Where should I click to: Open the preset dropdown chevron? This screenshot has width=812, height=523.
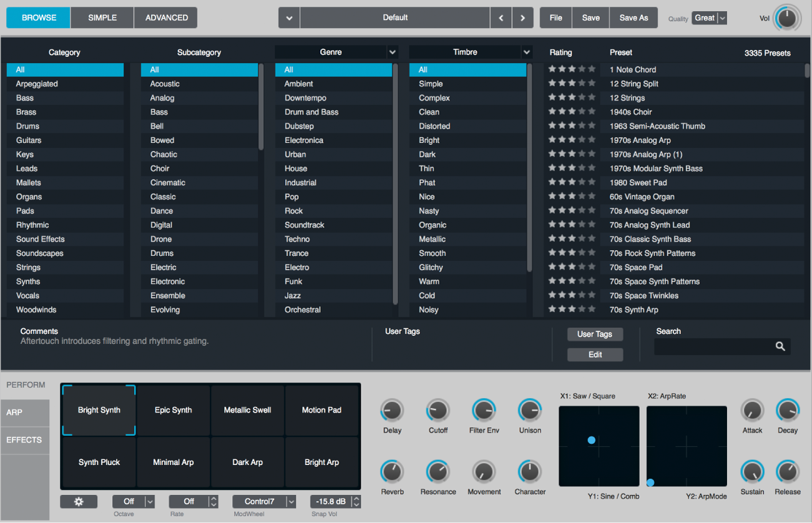pos(289,18)
